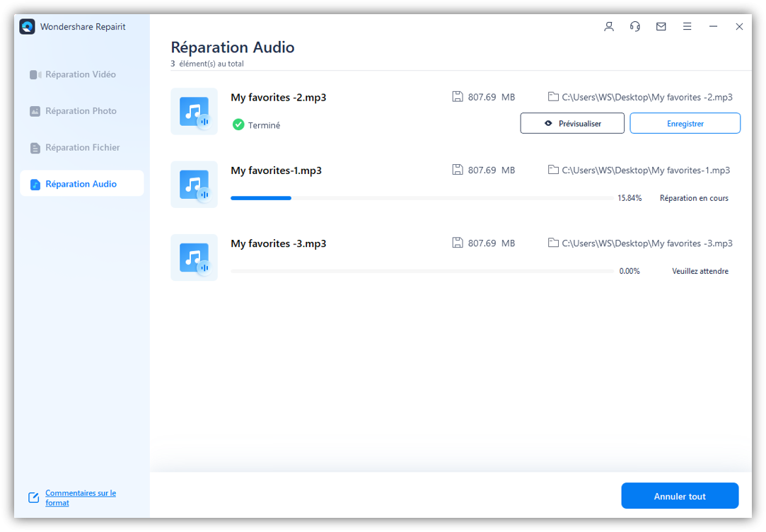This screenshot has width=766, height=532.
Task: Click path C:\Users\WS\Desktop\My favorites -3.mp3
Action: (x=647, y=243)
